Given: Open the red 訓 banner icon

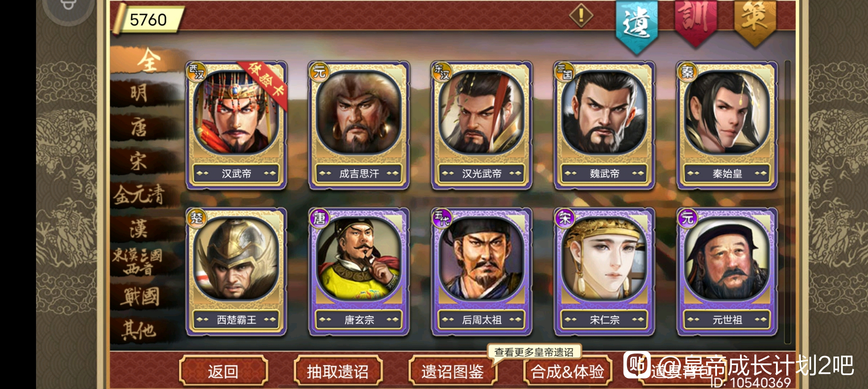Looking at the screenshot, I should coord(696,23).
